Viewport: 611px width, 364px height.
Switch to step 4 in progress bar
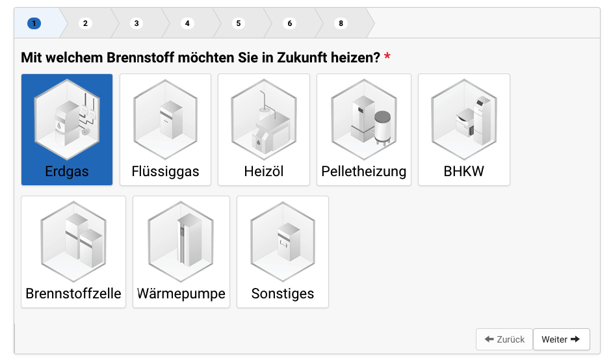[187, 23]
